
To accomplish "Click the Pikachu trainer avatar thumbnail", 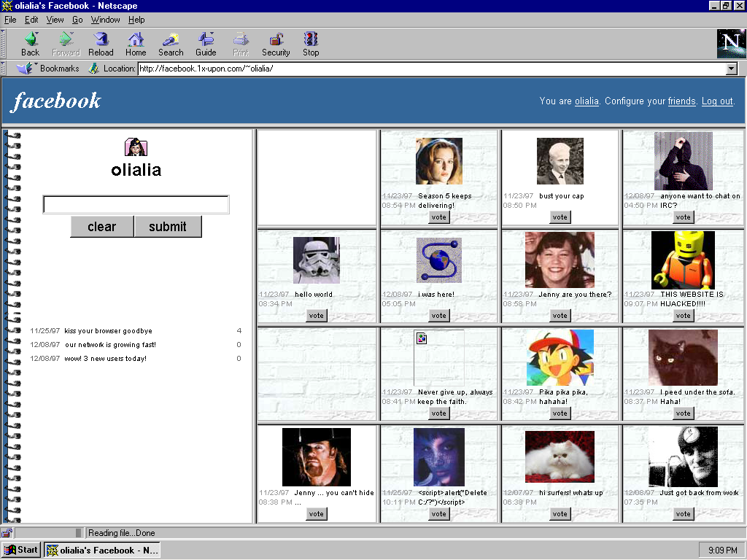I will 560,357.
